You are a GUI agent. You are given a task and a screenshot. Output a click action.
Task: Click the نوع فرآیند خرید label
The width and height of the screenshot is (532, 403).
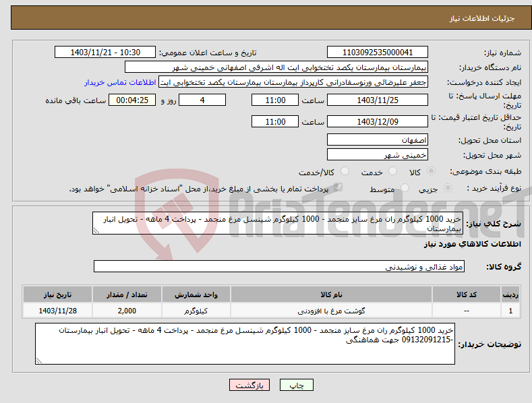494,188
